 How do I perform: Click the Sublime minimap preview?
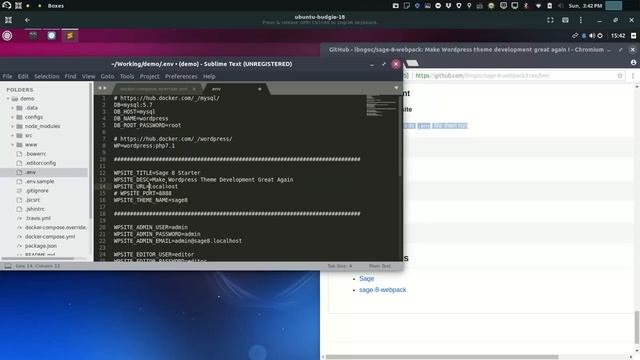click(x=381, y=107)
